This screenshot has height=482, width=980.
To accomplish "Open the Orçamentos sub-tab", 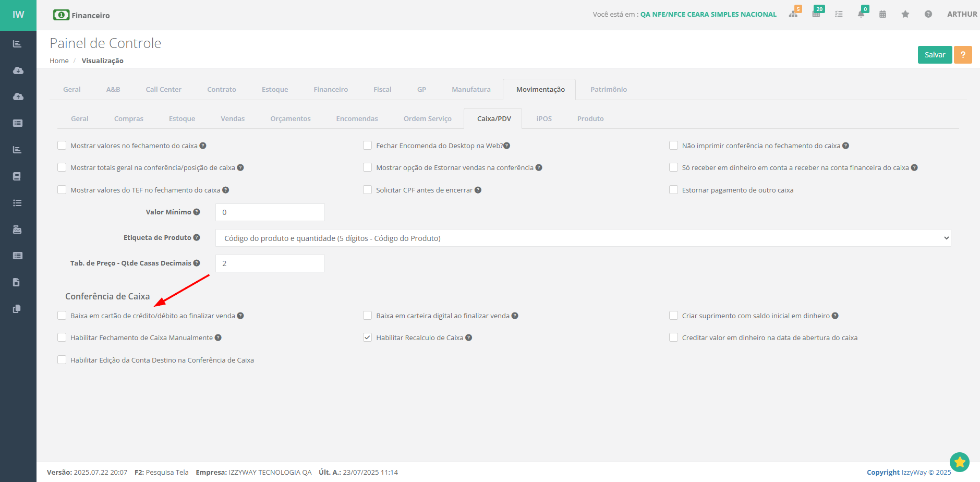I will [291, 118].
